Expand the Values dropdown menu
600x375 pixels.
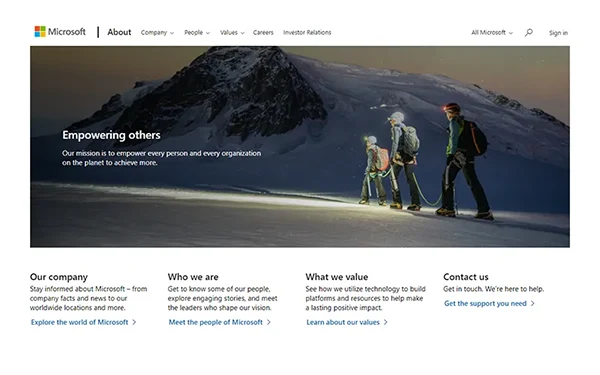click(232, 33)
